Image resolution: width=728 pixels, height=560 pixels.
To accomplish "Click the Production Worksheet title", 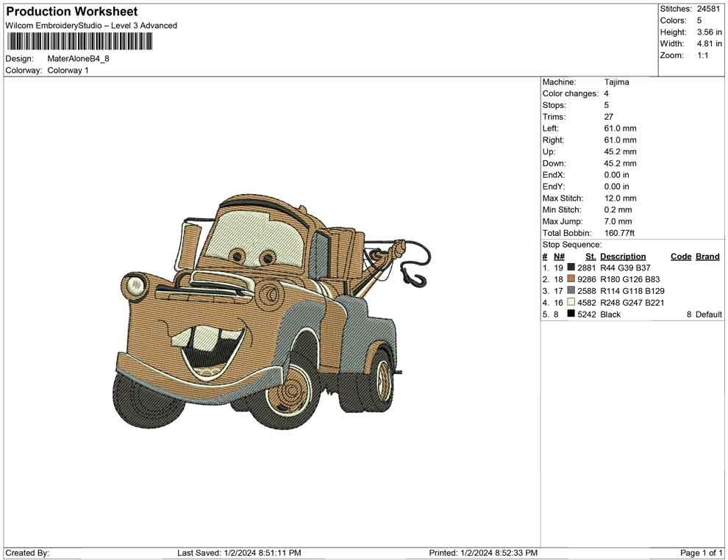I will coord(71,12).
